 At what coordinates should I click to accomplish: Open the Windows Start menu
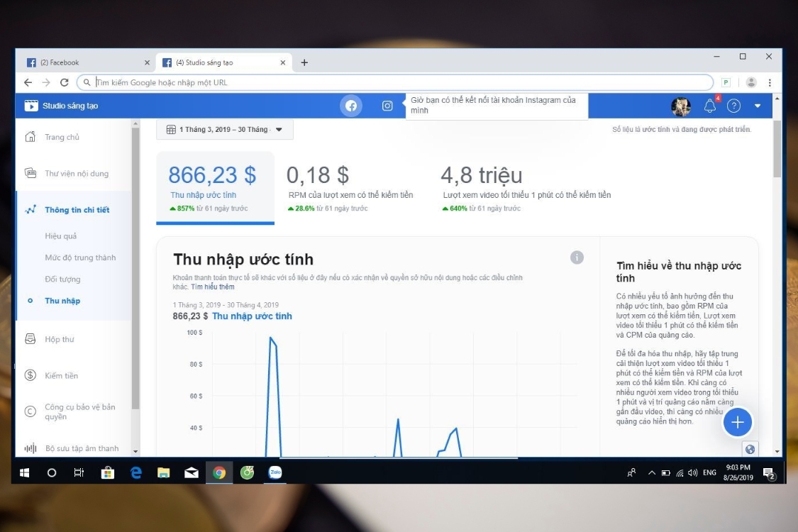click(24, 473)
